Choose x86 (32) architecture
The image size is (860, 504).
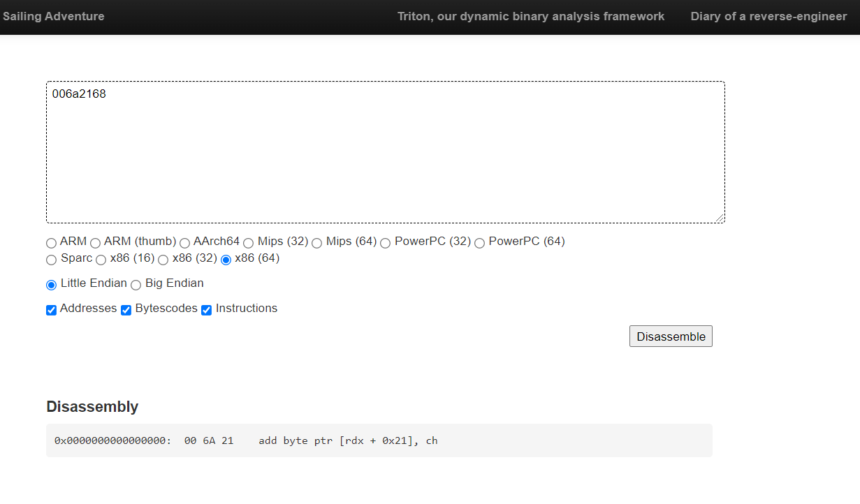tap(163, 260)
